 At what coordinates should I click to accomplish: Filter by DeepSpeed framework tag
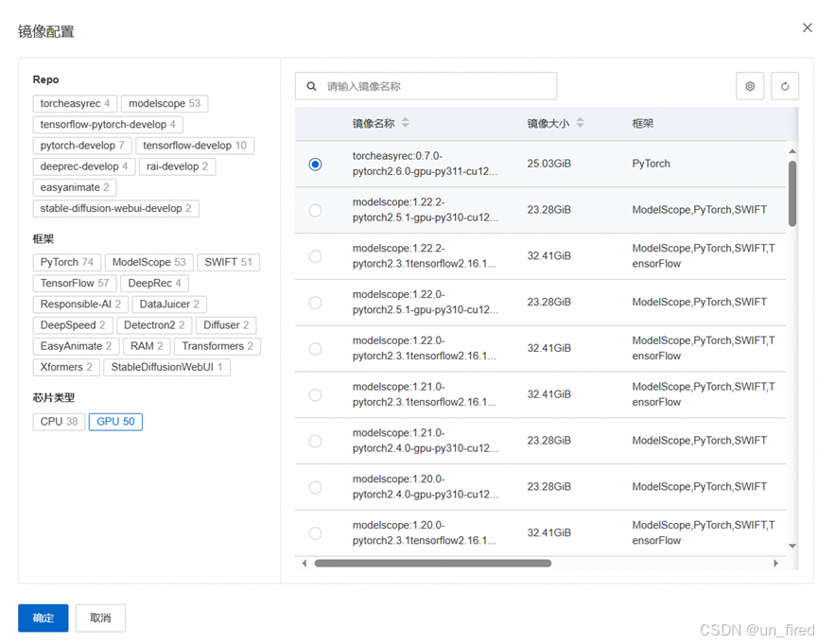click(x=73, y=325)
